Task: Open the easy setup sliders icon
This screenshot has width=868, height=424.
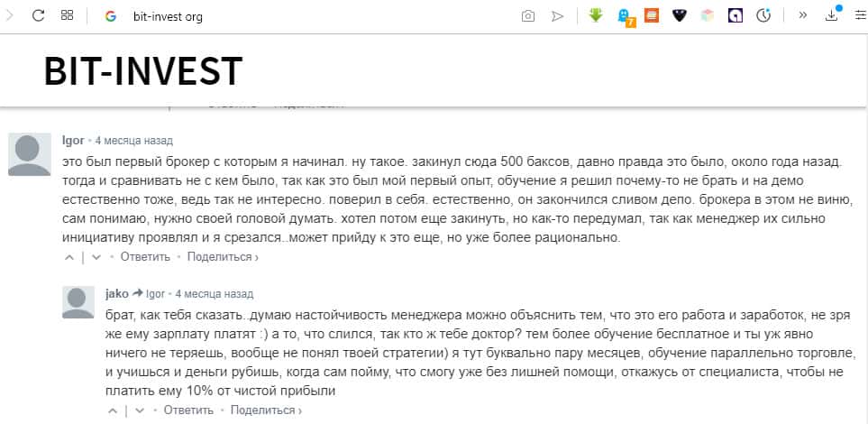Action: pyautogui.click(x=861, y=15)
